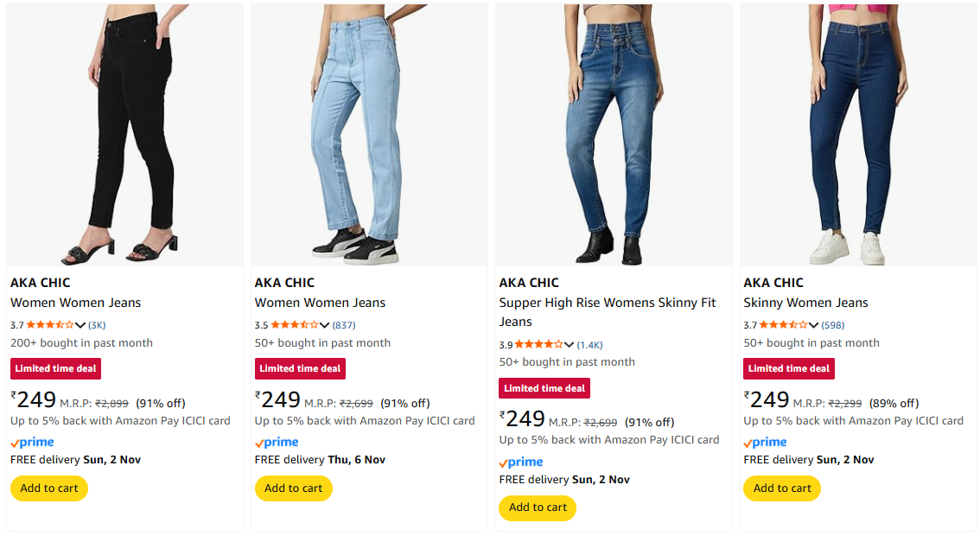Open rating dropdown arrow beside 3K reviews
The width and height of the screenshot is (980, 536).
[80, 326]
